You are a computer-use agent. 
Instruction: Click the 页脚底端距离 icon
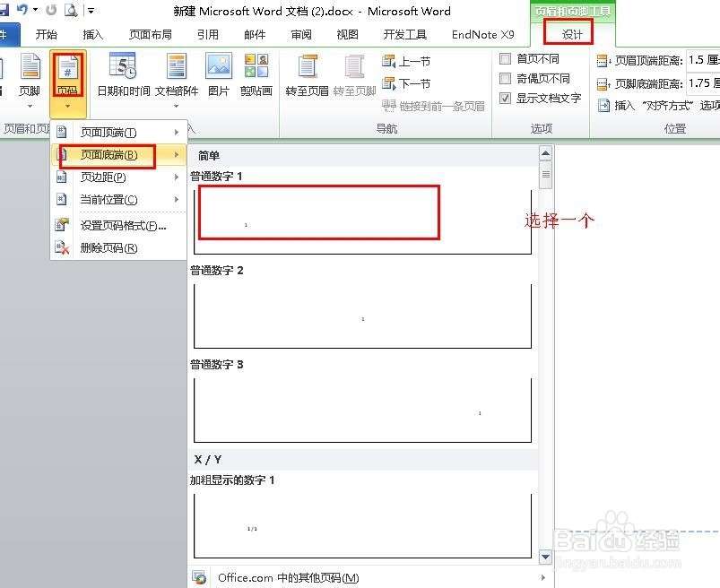click(x=603, y=83)
